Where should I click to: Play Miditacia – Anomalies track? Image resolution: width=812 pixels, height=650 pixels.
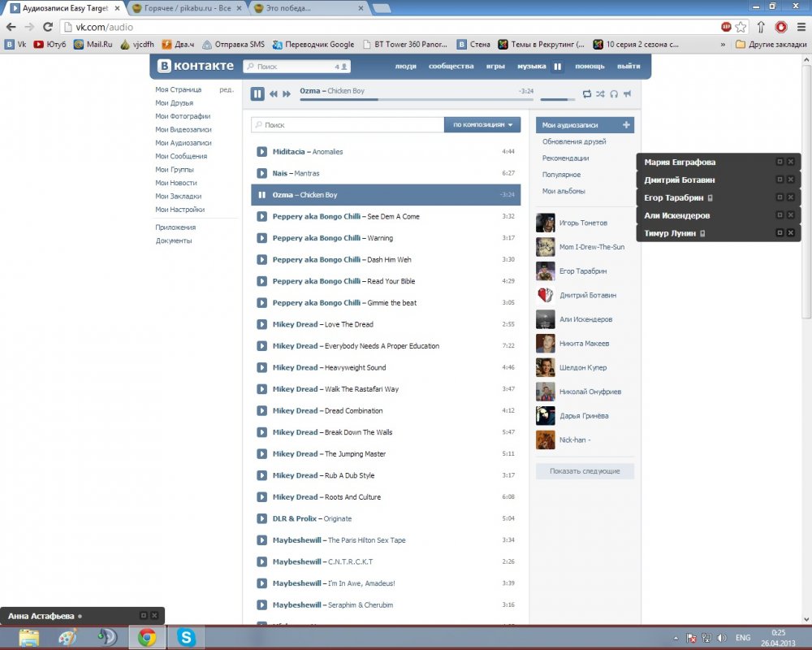[x=262, y=152]
